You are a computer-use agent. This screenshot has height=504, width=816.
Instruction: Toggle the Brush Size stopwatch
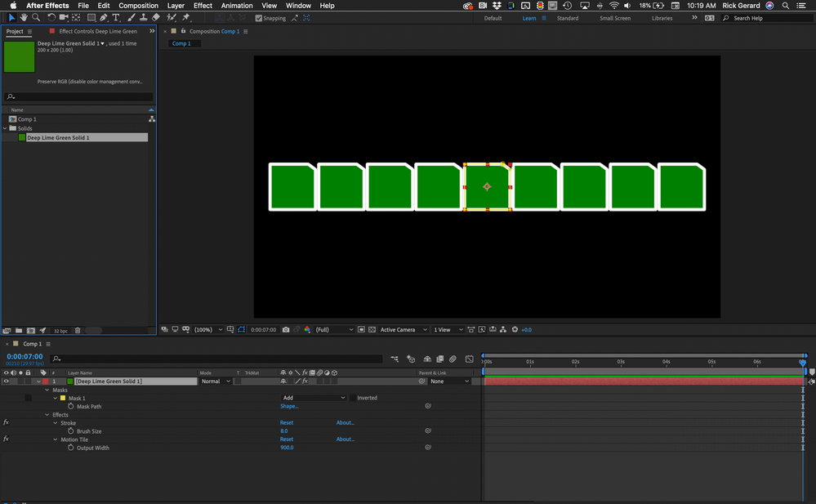[x=71, y=431]
